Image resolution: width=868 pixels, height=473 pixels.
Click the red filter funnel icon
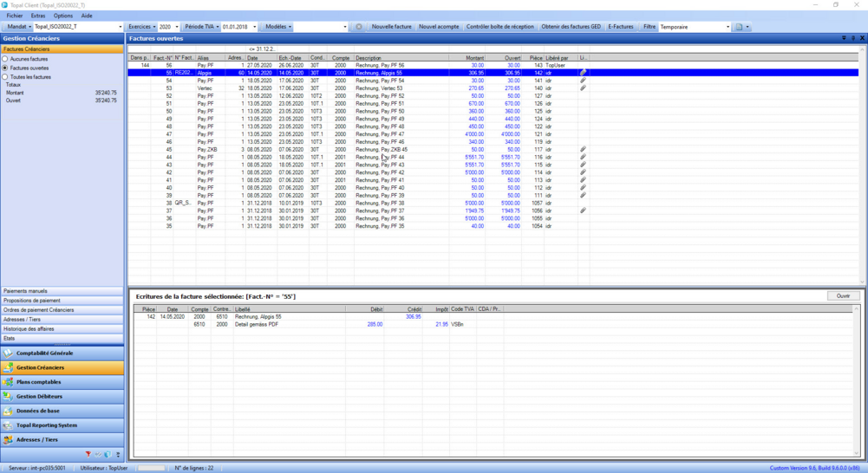click(88, 455)
